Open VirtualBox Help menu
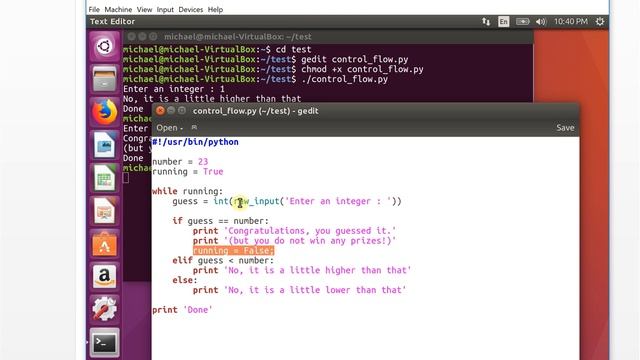640x360 pixels. pyautogui.click(x=215, y=9)
